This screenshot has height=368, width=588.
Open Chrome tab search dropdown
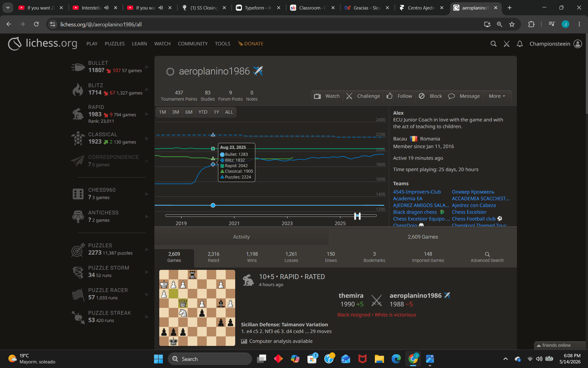[8, 8]
